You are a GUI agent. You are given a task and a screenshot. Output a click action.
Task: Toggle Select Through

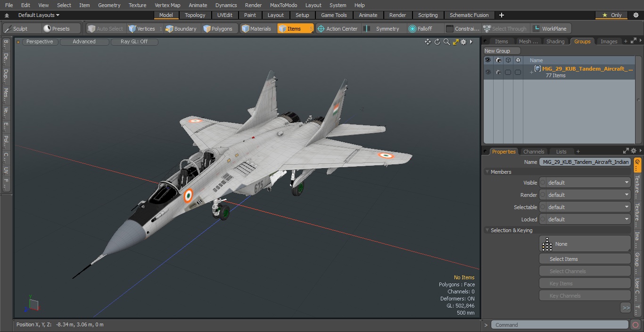click(x=505, y=29)
